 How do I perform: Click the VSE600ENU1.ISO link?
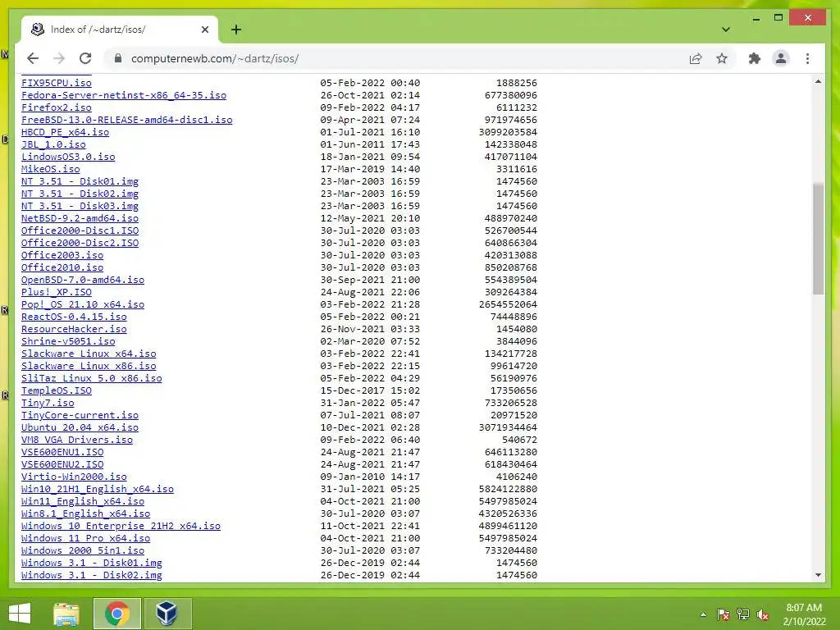coord(62,452)
